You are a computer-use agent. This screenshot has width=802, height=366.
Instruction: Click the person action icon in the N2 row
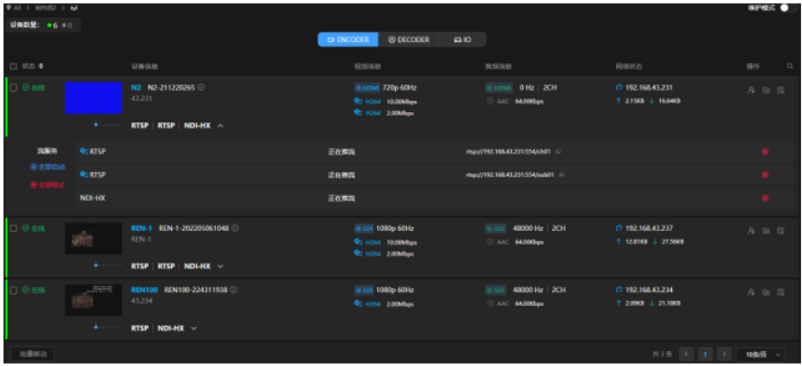pyautogui.click(x=751, y=90)
